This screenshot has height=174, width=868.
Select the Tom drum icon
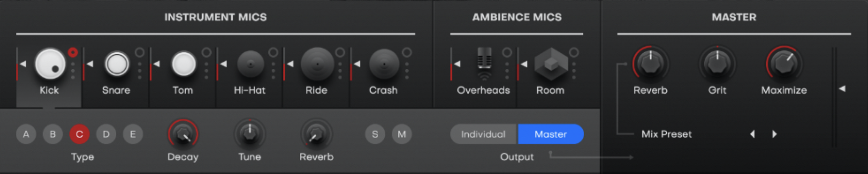[x=183, y=64]
